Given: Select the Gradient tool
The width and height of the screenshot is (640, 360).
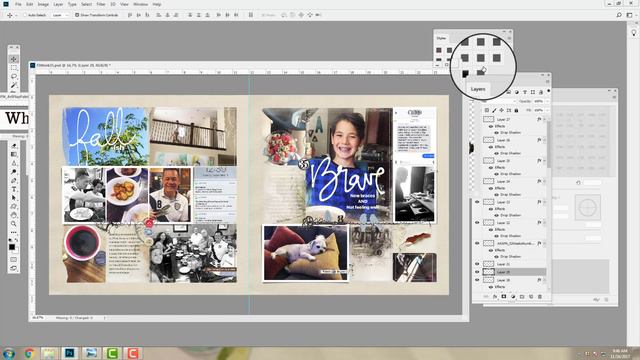Looking at the screenshot, I should [x=13, y=154].
